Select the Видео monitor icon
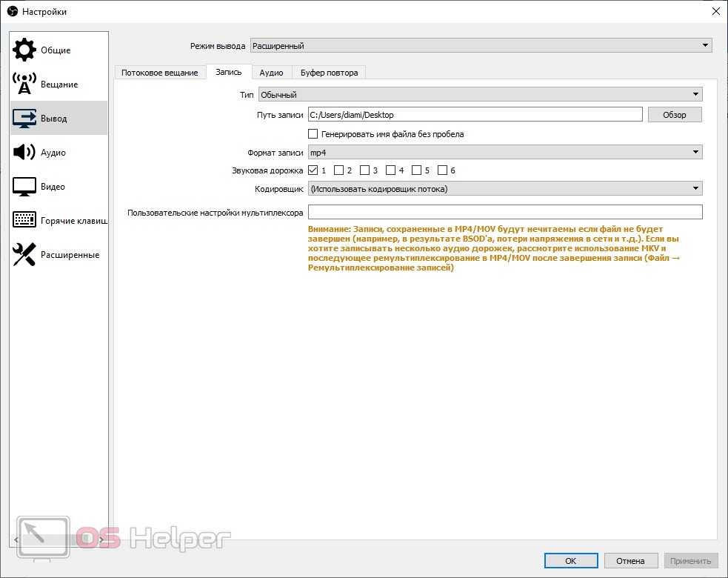Viewport: 728px width, 578px height. 24,186
